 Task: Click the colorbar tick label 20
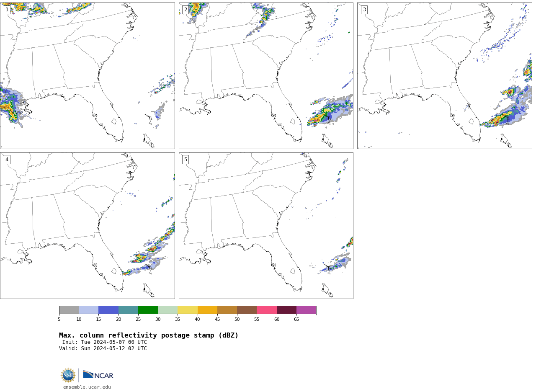[119, 320]
